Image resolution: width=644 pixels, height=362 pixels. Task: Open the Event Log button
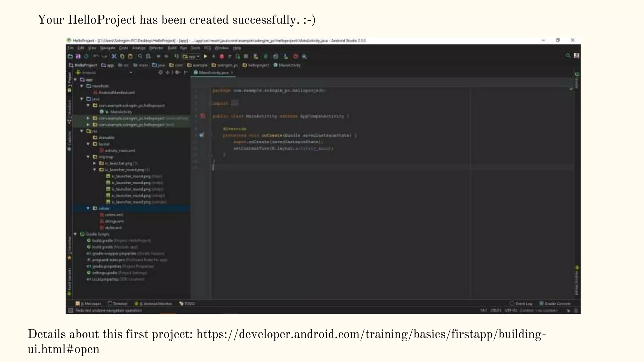pyautogui.click(x=521, y=304)
